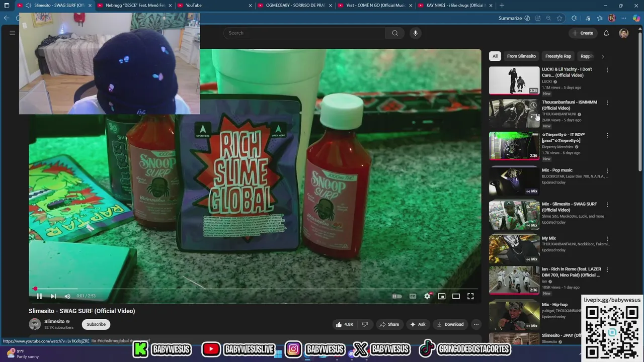Select the From Slimesito chip
The height and width of the screenshot is (362, 644).
pos(521,56)
